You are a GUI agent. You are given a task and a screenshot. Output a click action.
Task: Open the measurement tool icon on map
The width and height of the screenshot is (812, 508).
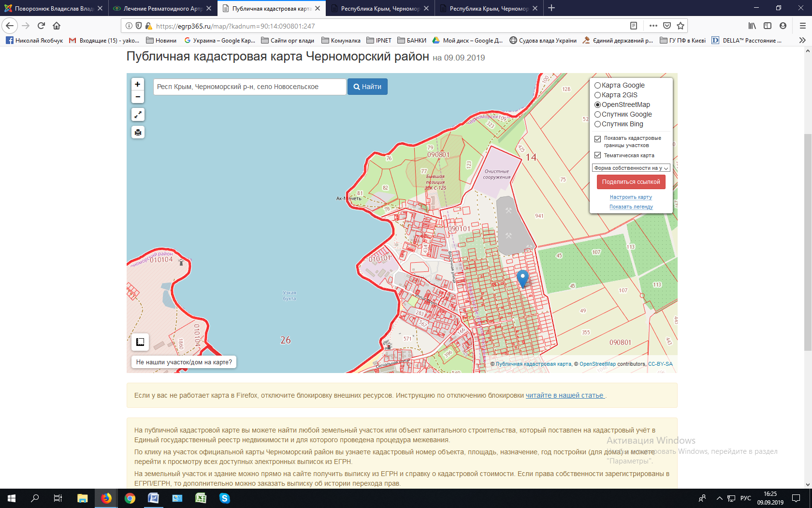point(140,342)
